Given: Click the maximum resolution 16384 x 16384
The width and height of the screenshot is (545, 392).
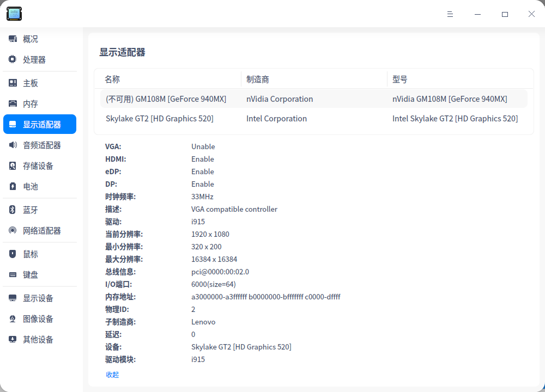Looking at the screenshot, I should [214, 259].
